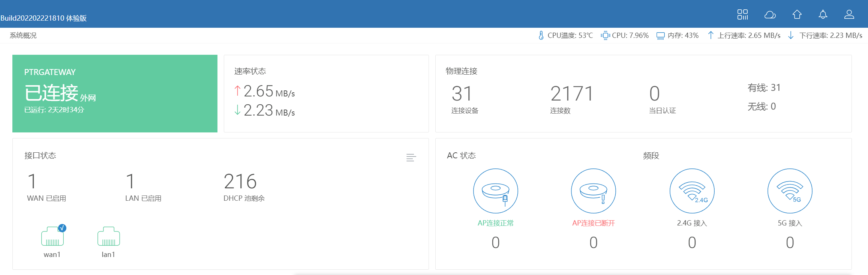Click the 无线: 0 text
Viewport: 868px width, 275px height.
762,107
